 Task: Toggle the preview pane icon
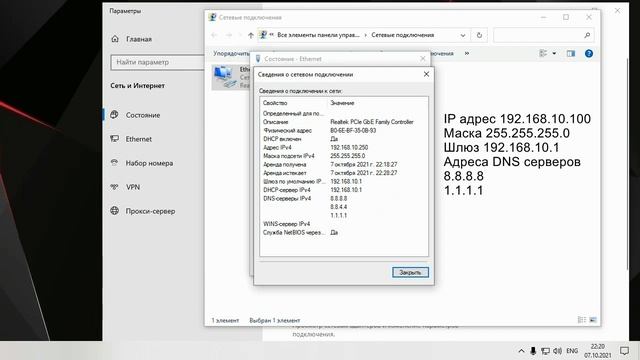[571, 53]
